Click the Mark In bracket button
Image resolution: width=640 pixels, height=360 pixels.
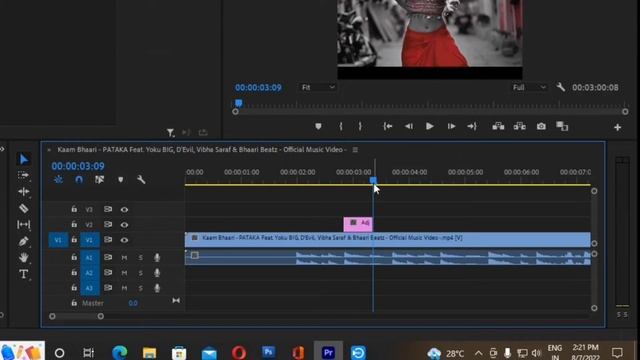[x=341, y=127]
